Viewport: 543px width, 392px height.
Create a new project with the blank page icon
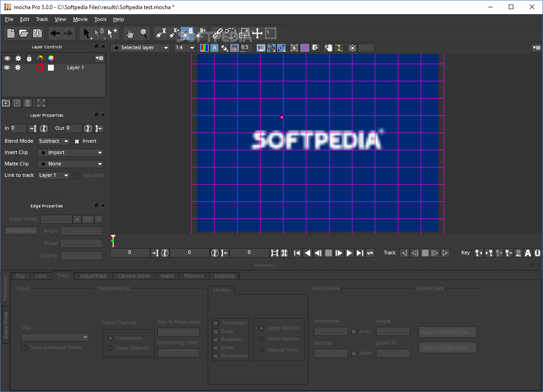(x=11, y=33)
